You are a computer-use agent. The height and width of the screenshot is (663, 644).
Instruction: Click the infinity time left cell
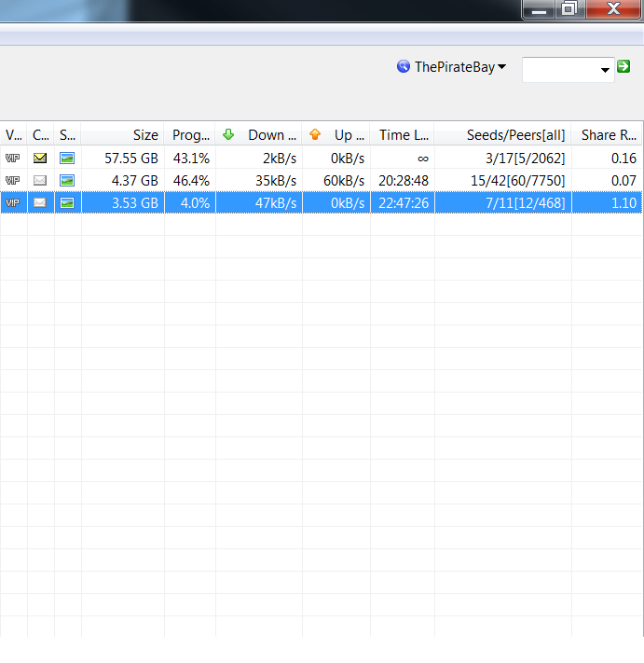click(403, 159)
